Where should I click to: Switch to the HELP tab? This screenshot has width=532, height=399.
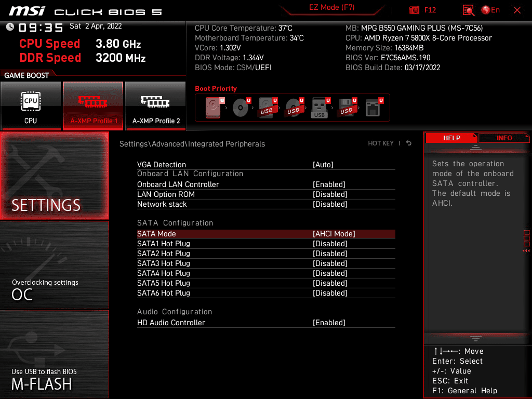[x=451, y=138]
